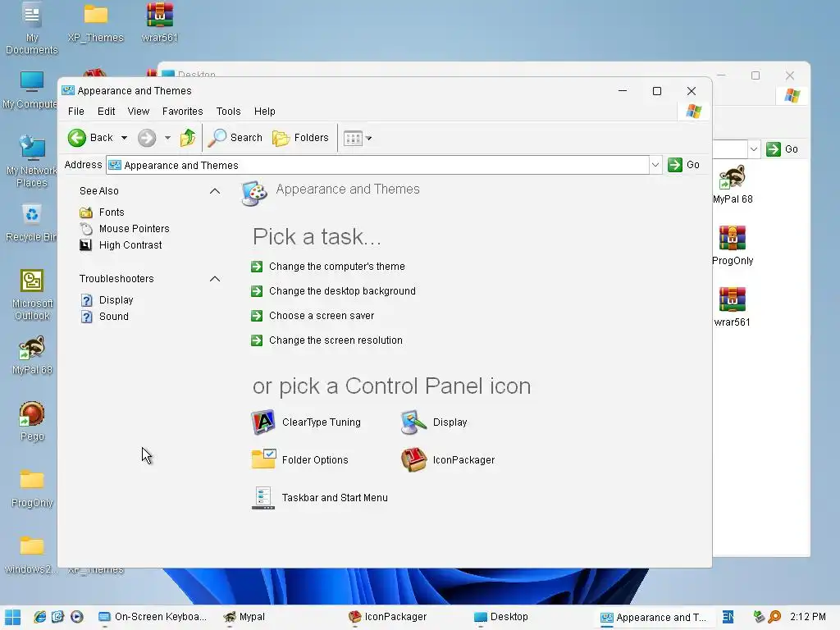Click the Fonts folder icon in See Also

(x=85, y=212)
